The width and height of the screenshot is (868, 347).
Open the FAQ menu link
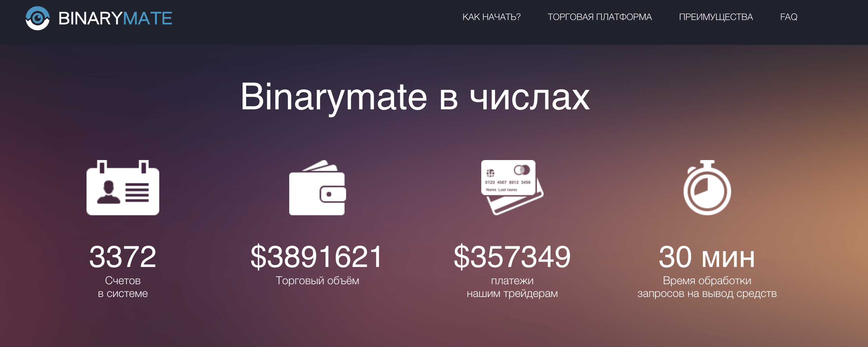point(789,17)
